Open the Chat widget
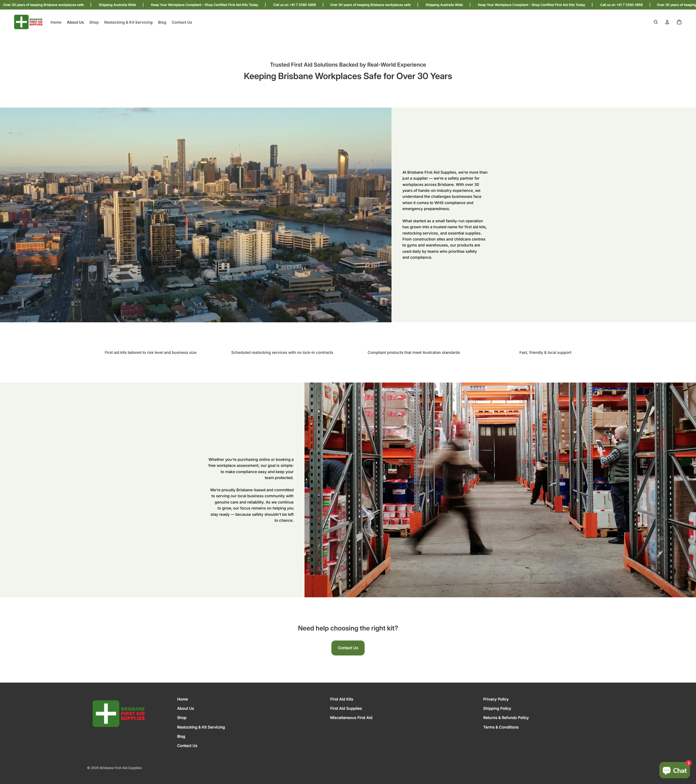 point(675,770)
